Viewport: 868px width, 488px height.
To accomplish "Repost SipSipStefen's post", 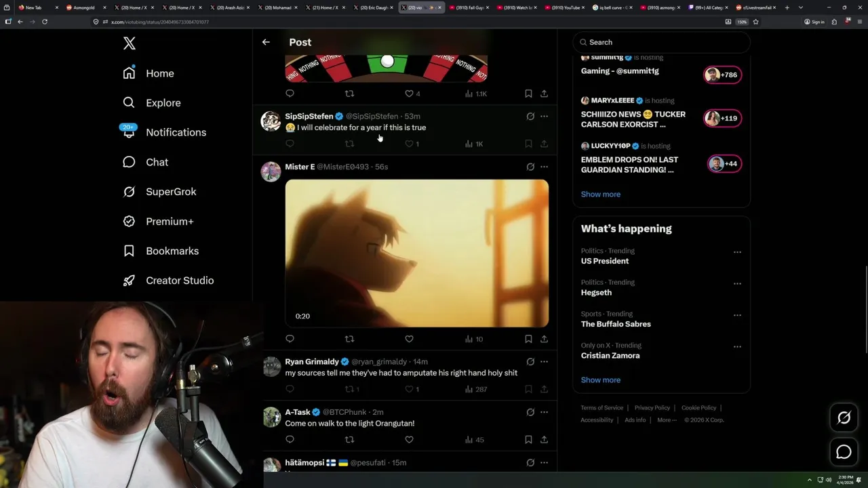I will [x=349, y=144].
